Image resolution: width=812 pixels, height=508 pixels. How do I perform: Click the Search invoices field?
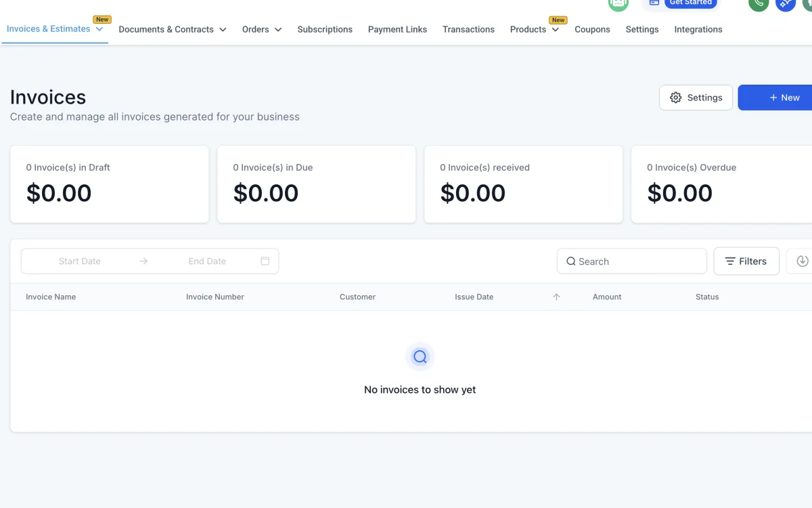tap(632, 261)
